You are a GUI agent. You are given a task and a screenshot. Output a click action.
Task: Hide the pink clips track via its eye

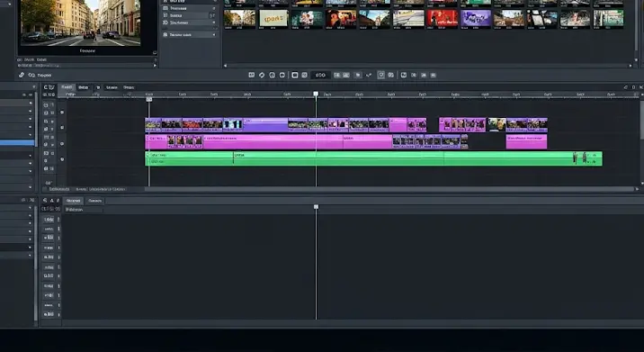point(62,143)
